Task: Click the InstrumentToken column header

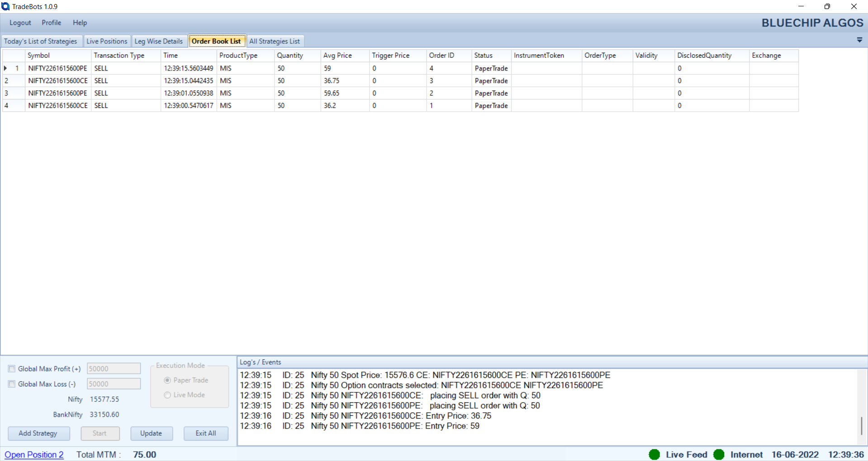Action: [546, 56]
